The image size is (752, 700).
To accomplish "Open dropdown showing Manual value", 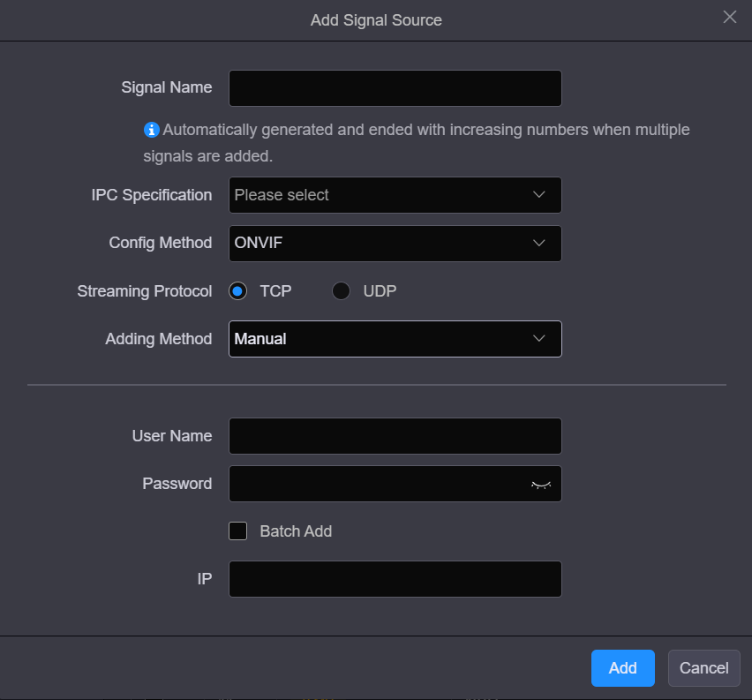I will (380, 339).
